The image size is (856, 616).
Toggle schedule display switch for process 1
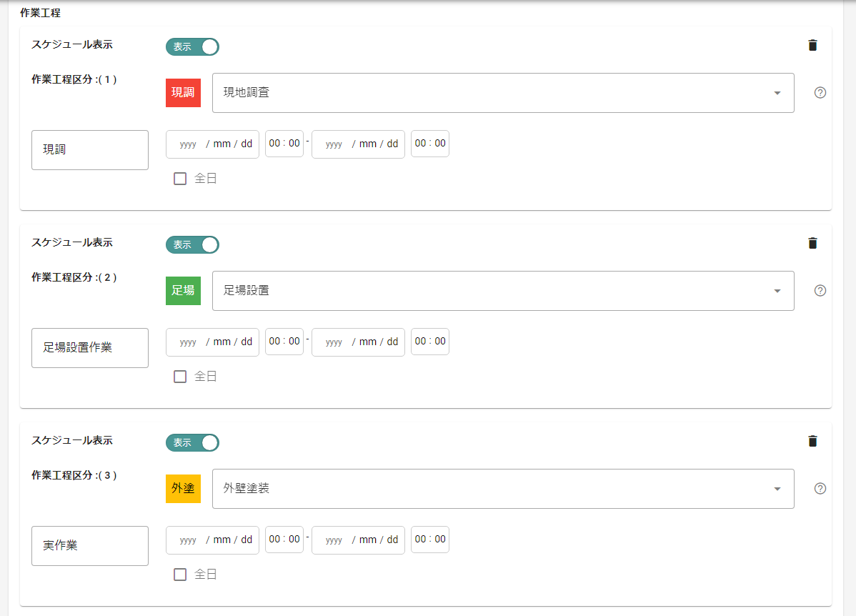(193, 47)
